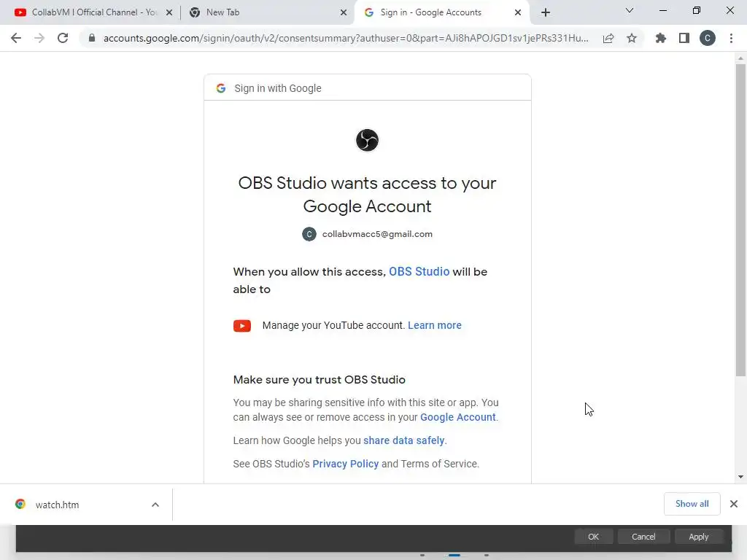The image size is (747, 560).
Task: View OBS Studio's Privacy Policy
Action: pyautogui.click(x=345, y=464)
